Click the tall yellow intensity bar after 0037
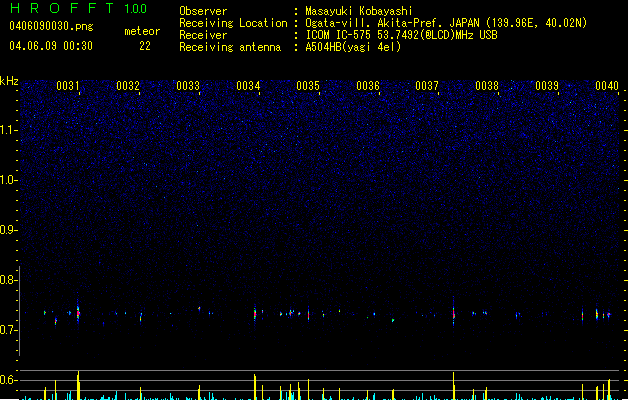 tap(454, 386)
